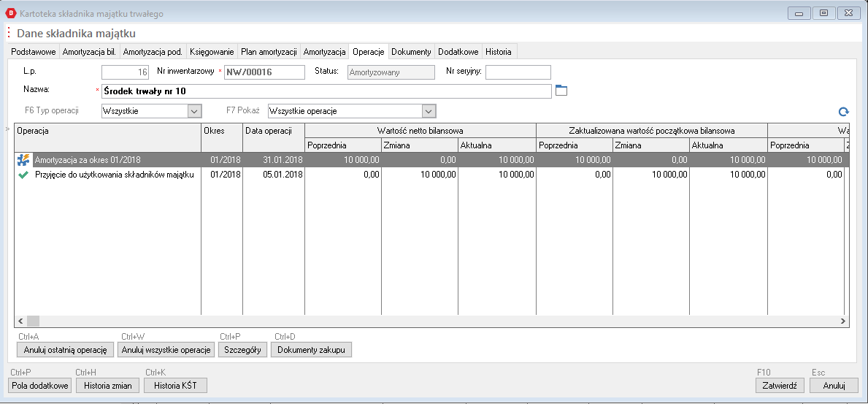
Task: Click into the Nr seryjny input field
Action: [x=518, y=72]
